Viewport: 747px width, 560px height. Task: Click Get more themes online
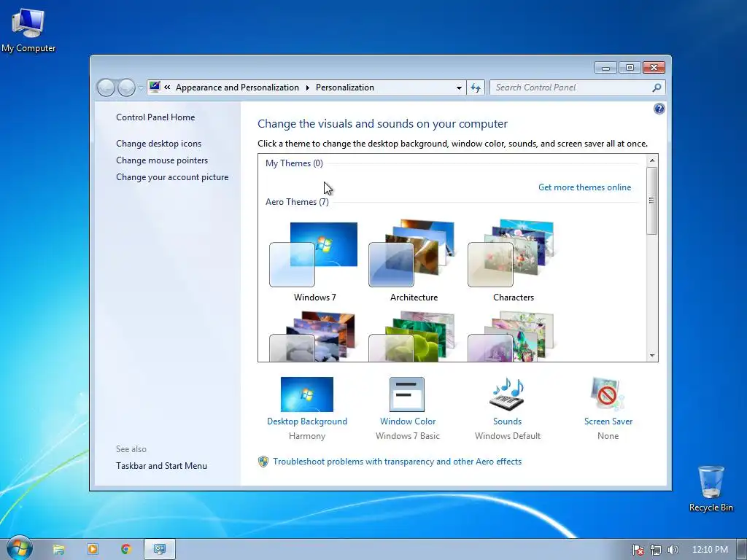tap(584, 187)
